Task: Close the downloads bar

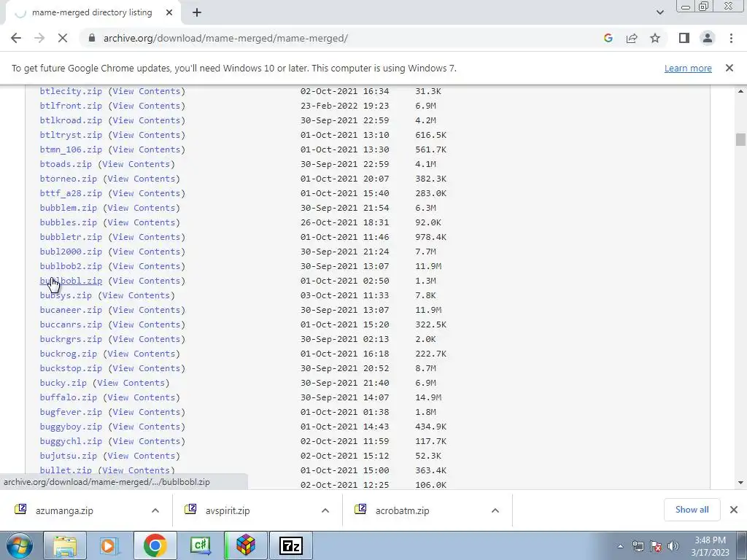Action: point(734,510)
